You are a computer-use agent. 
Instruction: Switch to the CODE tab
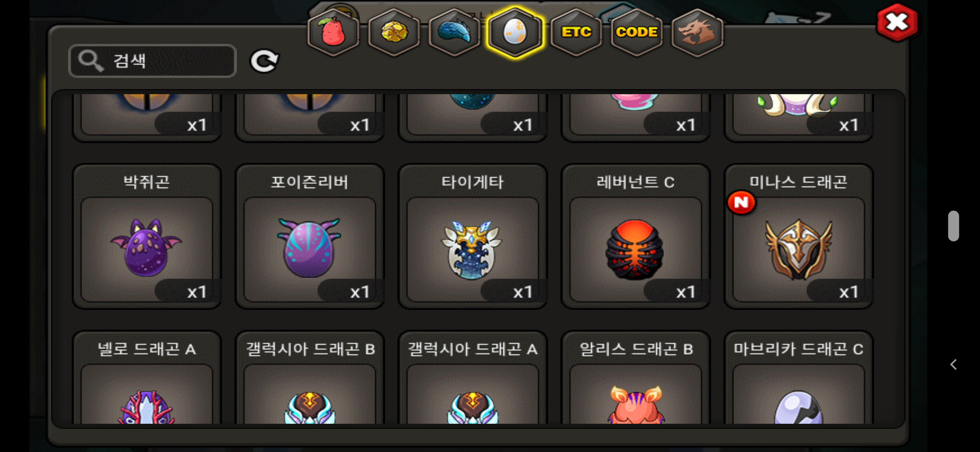636,33
